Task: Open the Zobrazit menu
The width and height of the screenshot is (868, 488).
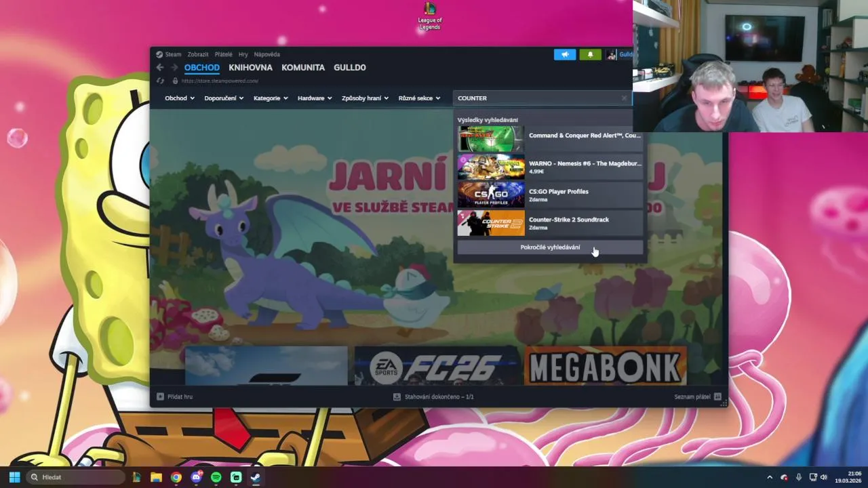Action: tap(198, 54)
